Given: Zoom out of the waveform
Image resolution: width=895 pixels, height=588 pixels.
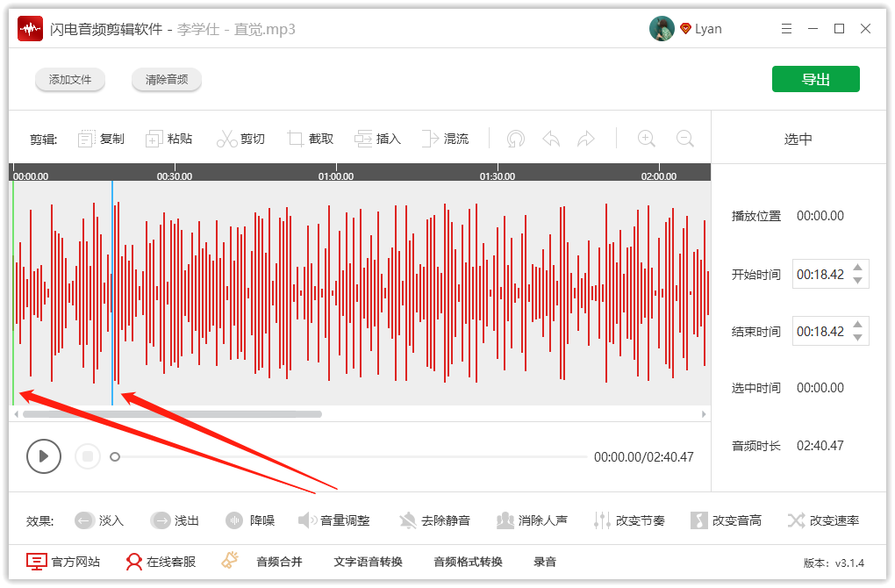Looking at the screenshot, I should [685, 139].
